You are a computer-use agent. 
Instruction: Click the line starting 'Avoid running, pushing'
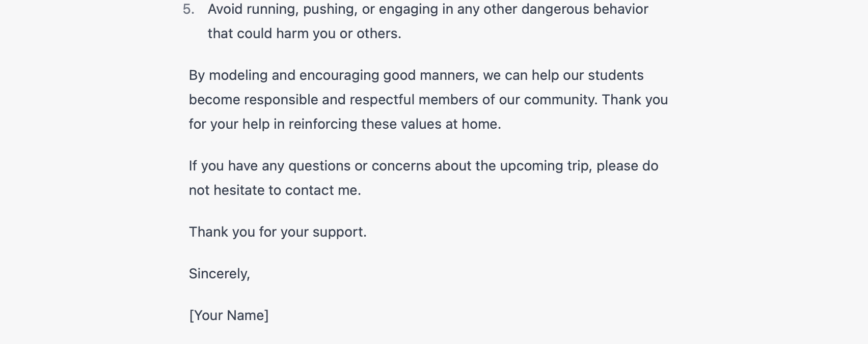(x=428, y=9)
